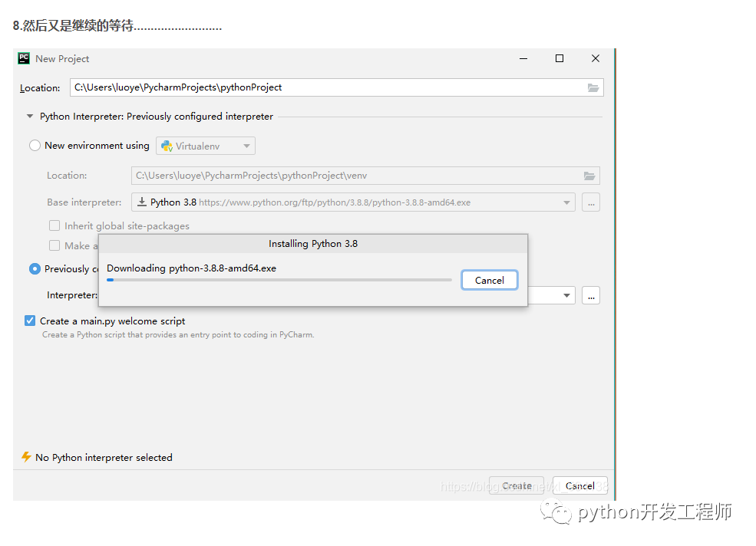
Task: Collapse the Python Interpreter section
Action: (30, 116)
